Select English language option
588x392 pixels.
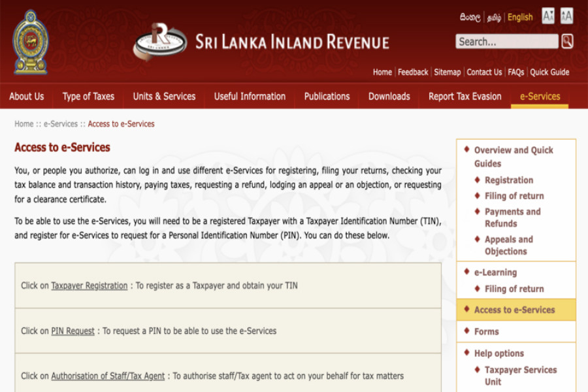tap(520, 17)
